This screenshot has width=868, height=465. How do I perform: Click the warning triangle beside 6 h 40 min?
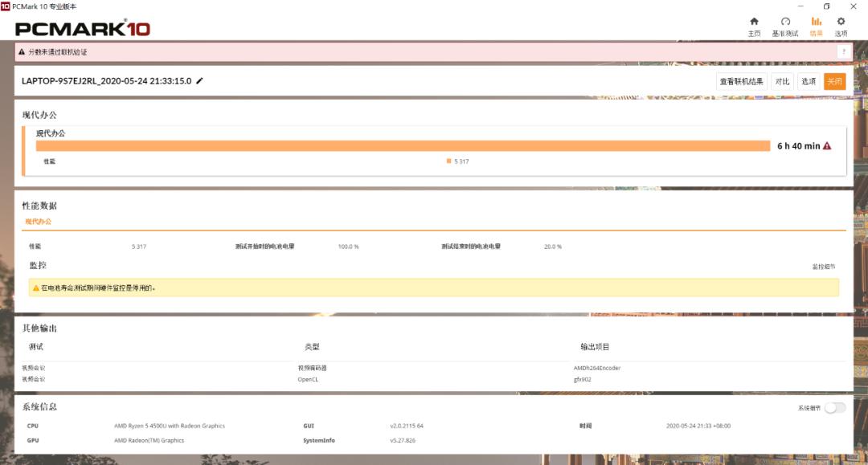[828, 145]
